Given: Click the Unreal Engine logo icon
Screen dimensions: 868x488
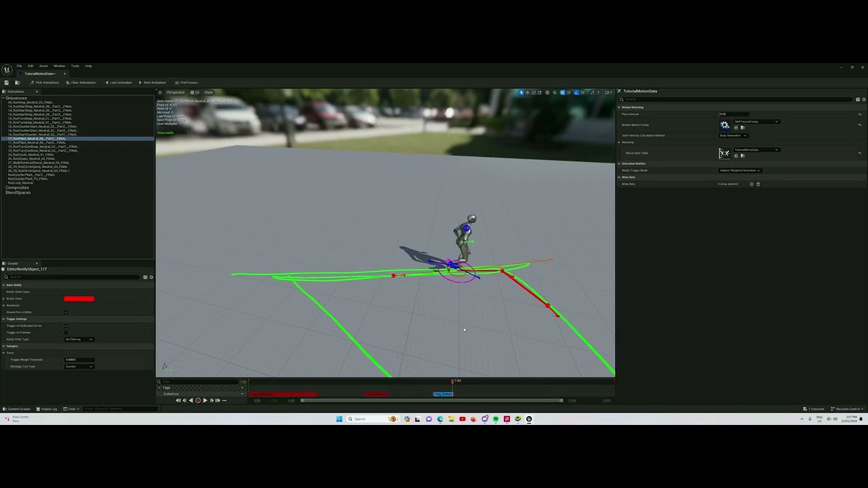Looking at the screenshot, I should tap(6, 69).
